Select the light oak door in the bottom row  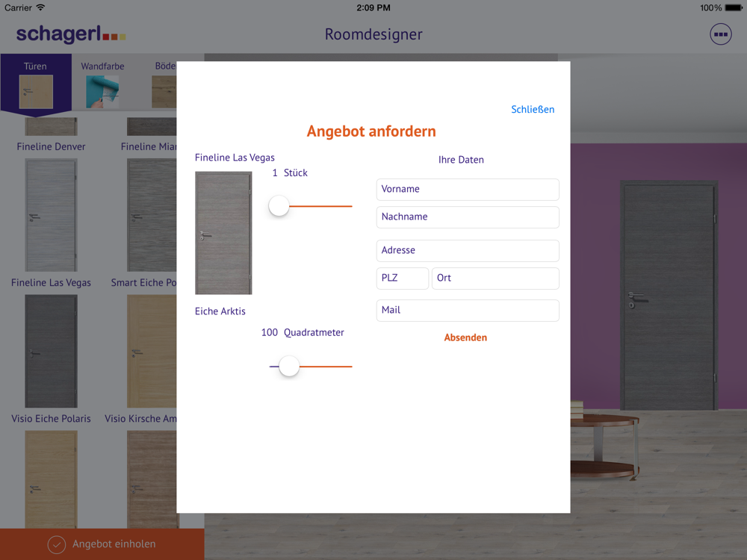pyautogui.click(x=51, y=479)
